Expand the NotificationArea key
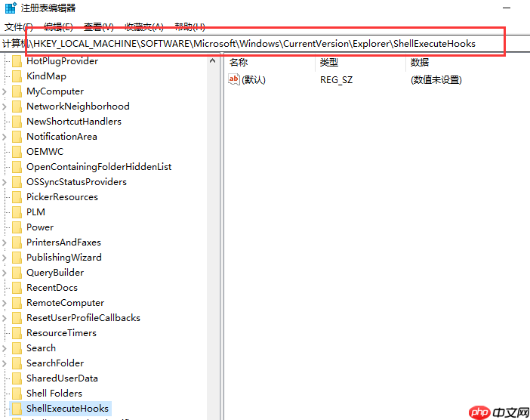 click(5, 137)
